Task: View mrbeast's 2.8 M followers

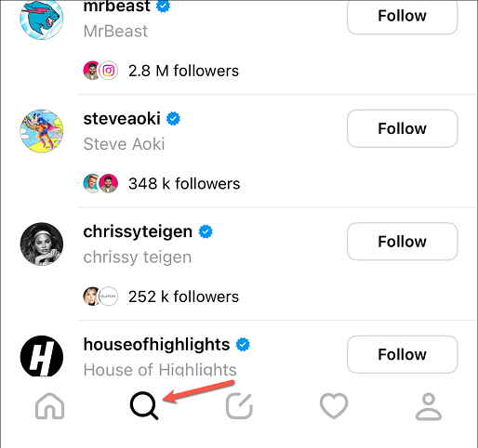Action: pyautogui.click(x=183, y=71)
